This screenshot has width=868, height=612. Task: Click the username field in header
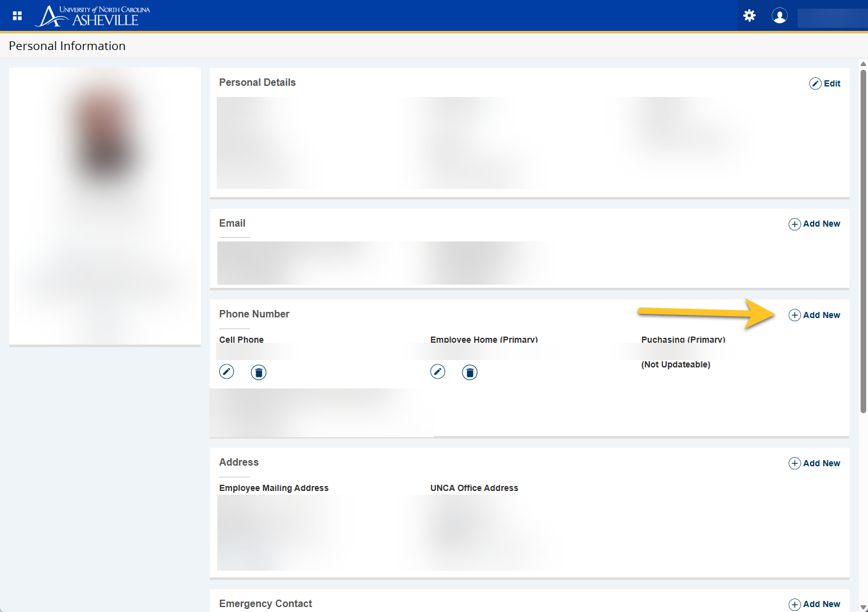[x=831, y=18]
